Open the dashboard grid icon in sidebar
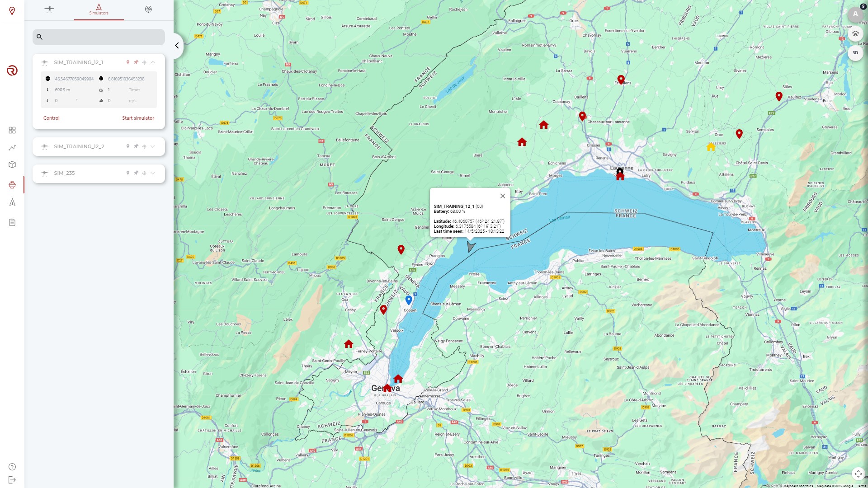This screenshot has height=488, width=868. (12, 130)
